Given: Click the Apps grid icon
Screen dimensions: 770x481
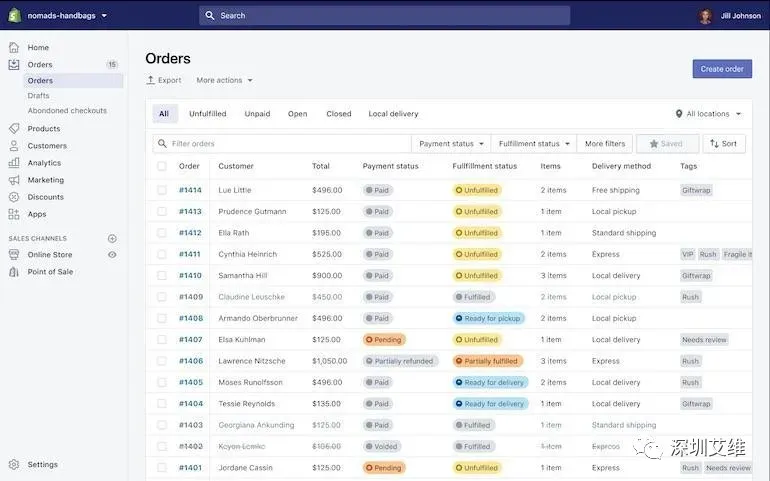Looking at the screenshot, I should pyautogui.click(x=14, y=214).
